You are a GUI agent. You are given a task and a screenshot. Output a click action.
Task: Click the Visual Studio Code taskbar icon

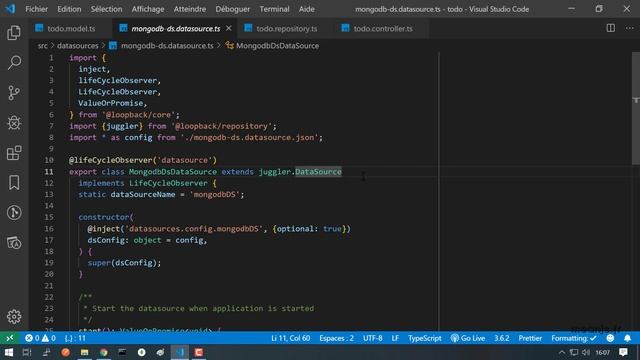tap(180, 352)
